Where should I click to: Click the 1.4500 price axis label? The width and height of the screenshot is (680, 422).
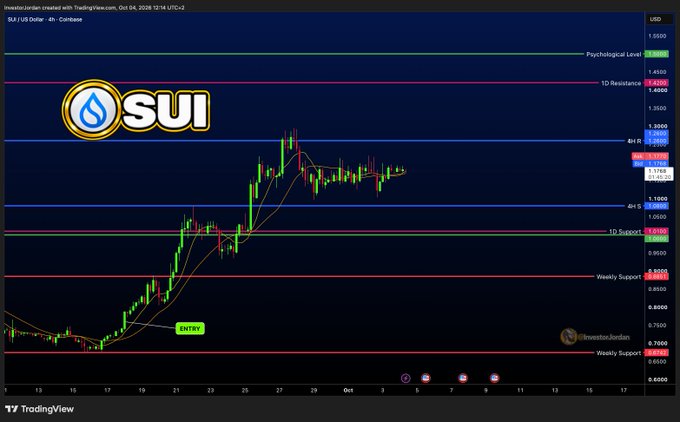657,72
